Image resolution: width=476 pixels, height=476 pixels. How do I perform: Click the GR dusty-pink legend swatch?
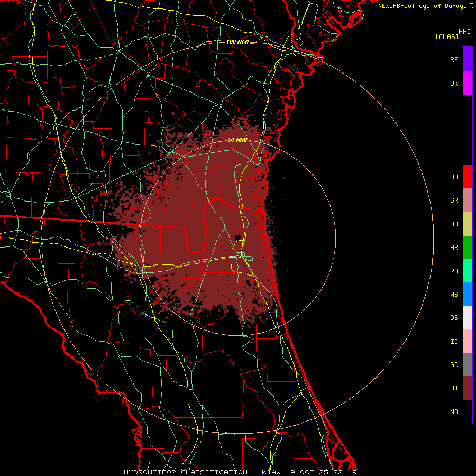click(x=467, y=200)
